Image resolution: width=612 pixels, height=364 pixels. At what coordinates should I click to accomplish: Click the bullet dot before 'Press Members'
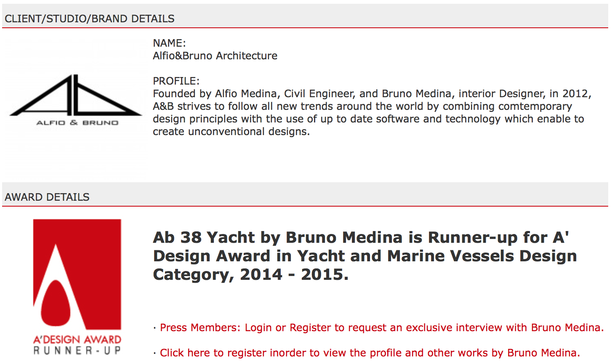point(155,328)
